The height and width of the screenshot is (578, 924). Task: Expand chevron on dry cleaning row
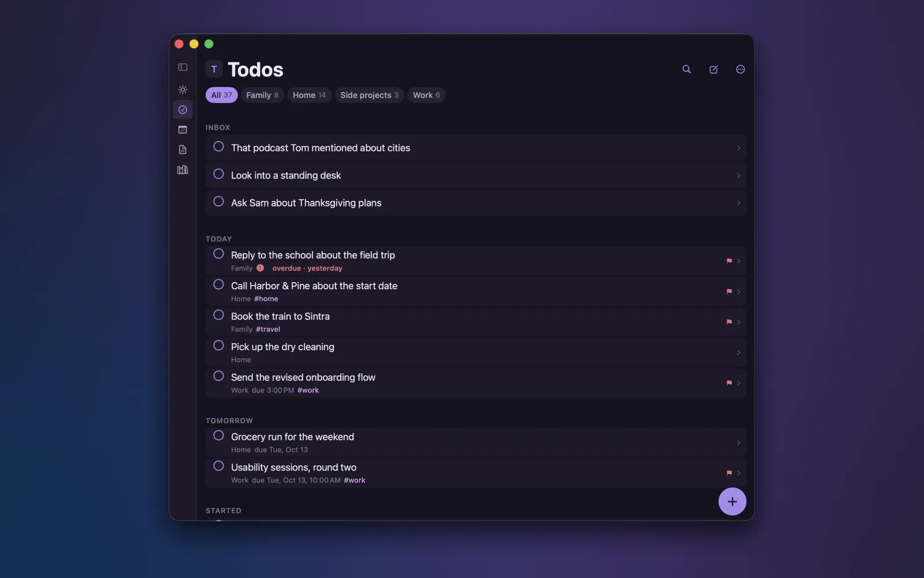pos(739,353)
